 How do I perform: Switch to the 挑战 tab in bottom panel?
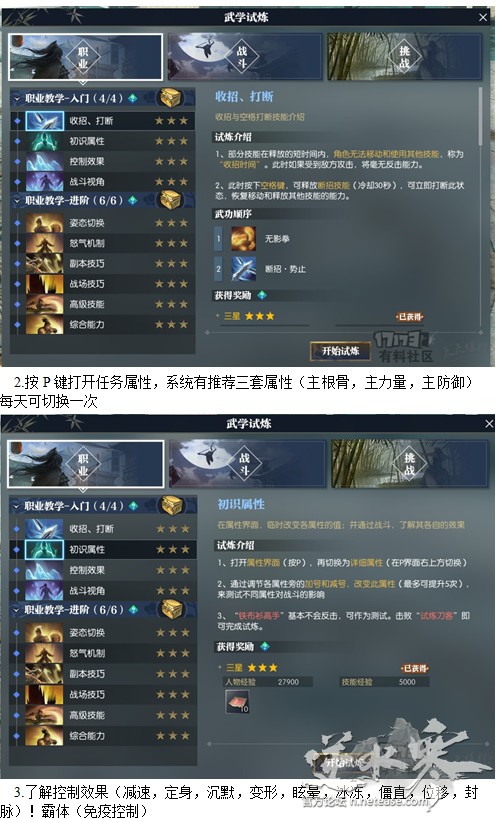(410, 464)
